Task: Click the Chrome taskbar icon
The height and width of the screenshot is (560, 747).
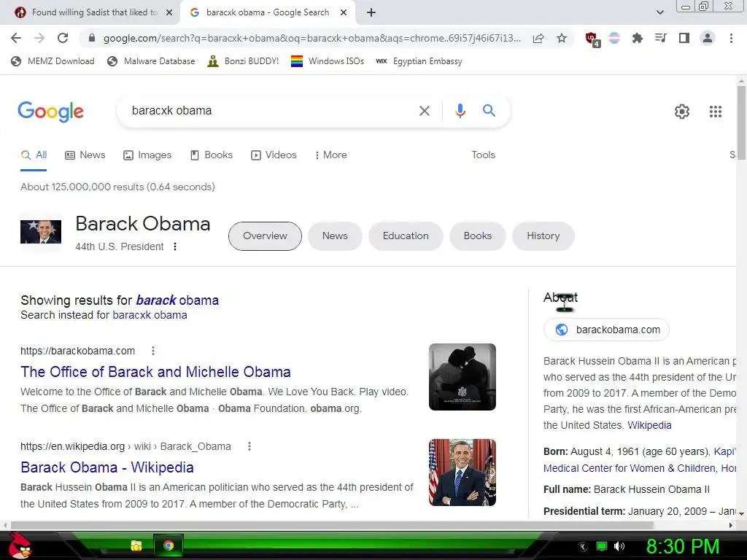Action: 169,545
